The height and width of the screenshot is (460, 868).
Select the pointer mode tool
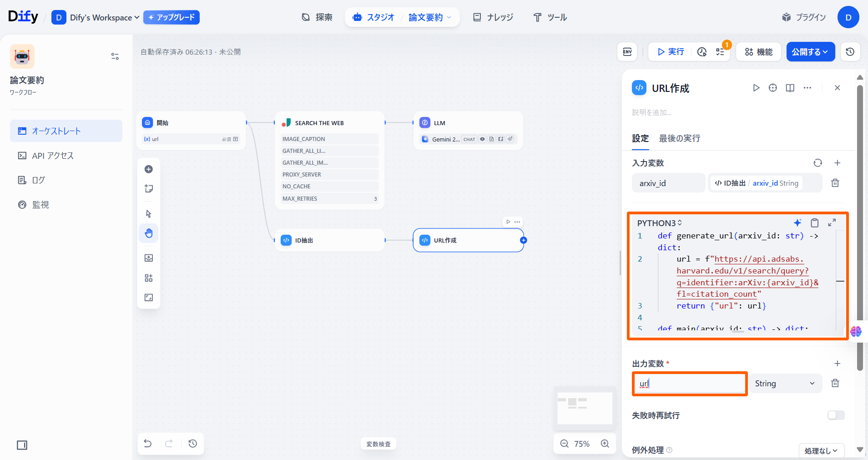(149, 214)
